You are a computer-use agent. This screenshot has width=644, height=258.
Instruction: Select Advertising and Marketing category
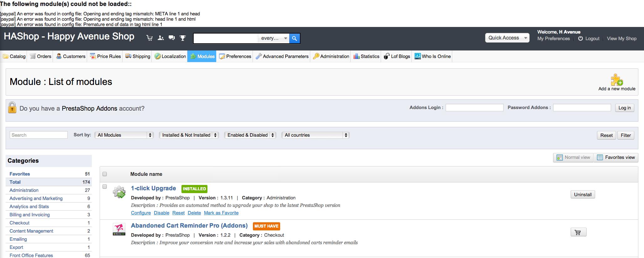(36, 198)
